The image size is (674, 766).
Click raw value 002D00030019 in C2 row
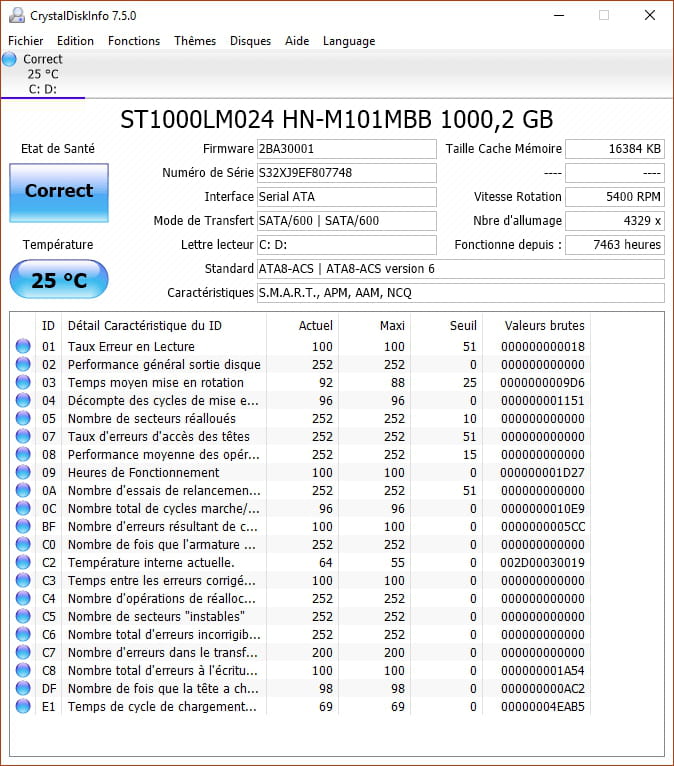[x=542, y=562]
